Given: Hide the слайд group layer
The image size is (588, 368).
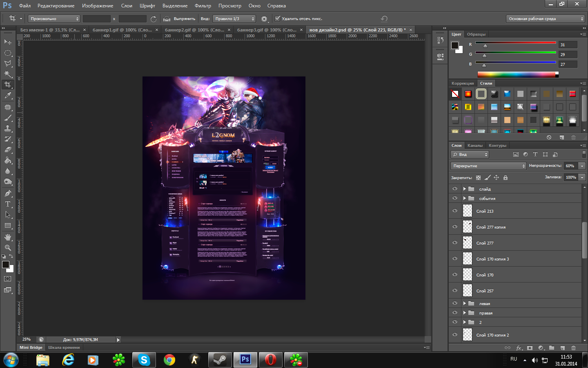Looking at the screenshot, I should (454, 189).
